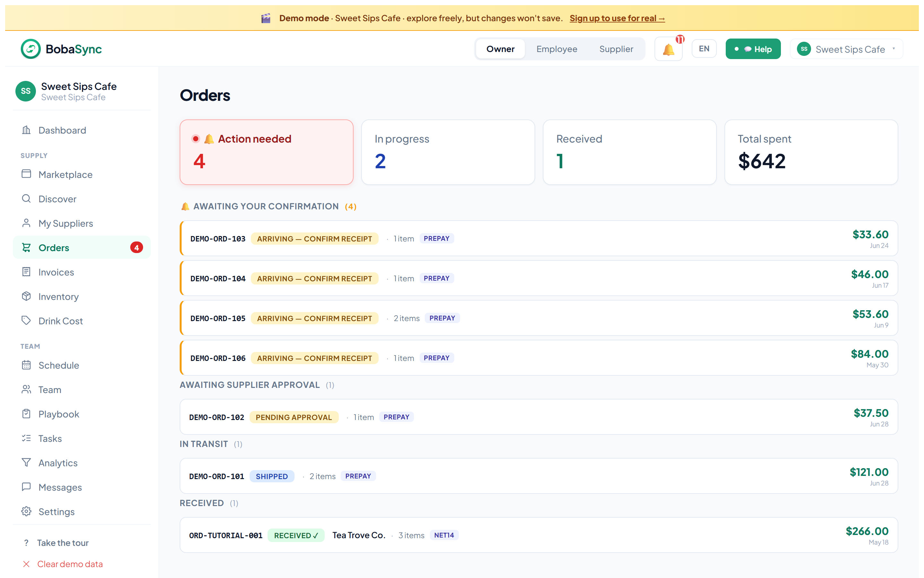The image size is (924, 578).
Task: Click the $266.00 order amount
Action: [867, 531]
